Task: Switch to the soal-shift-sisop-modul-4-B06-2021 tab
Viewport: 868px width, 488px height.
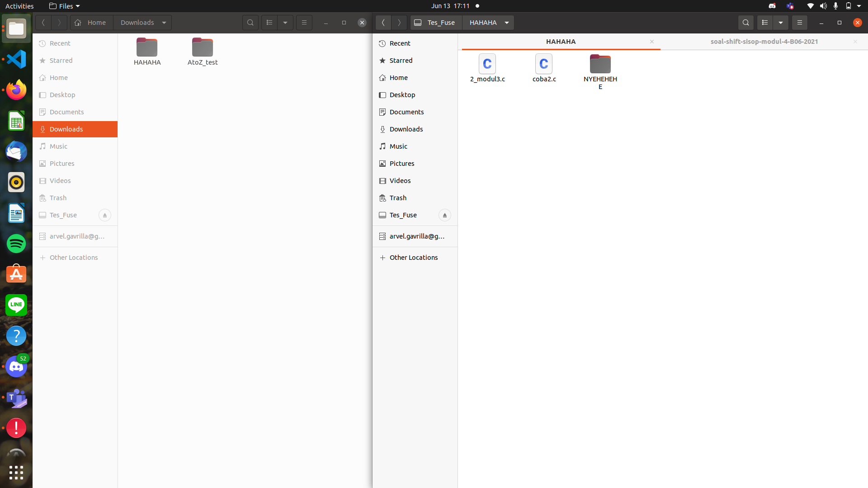Action: tap(764, 42)
